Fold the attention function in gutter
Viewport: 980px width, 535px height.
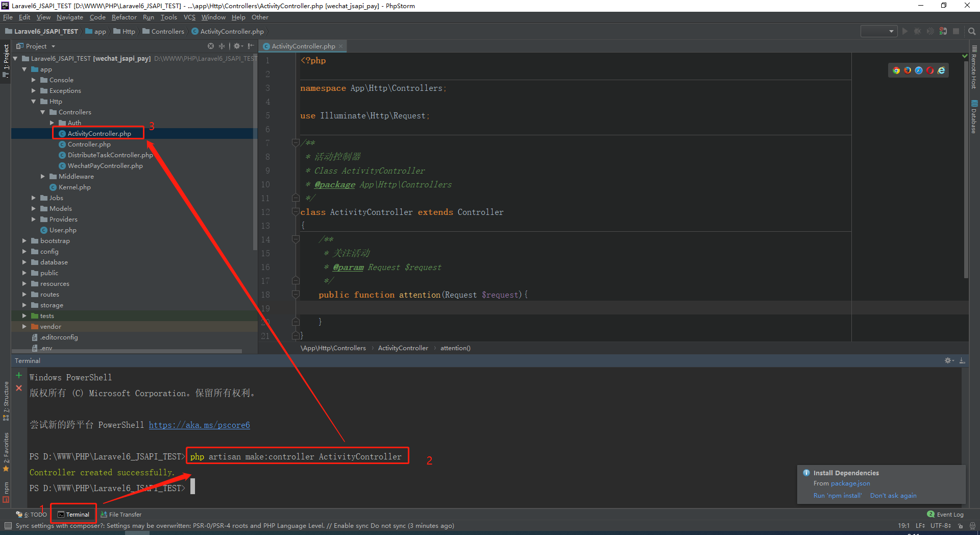[x=295, y=295]
